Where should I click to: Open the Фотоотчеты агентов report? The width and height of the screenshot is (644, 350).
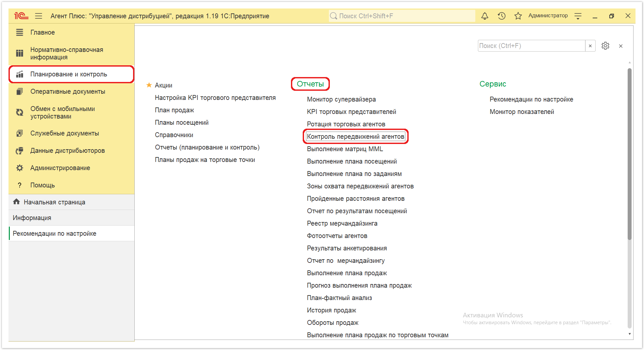337,236
